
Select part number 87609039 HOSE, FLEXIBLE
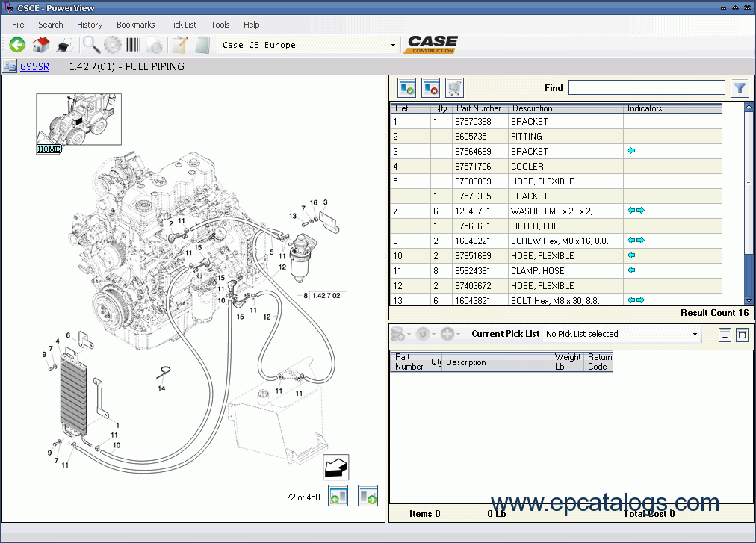point(556,181)
